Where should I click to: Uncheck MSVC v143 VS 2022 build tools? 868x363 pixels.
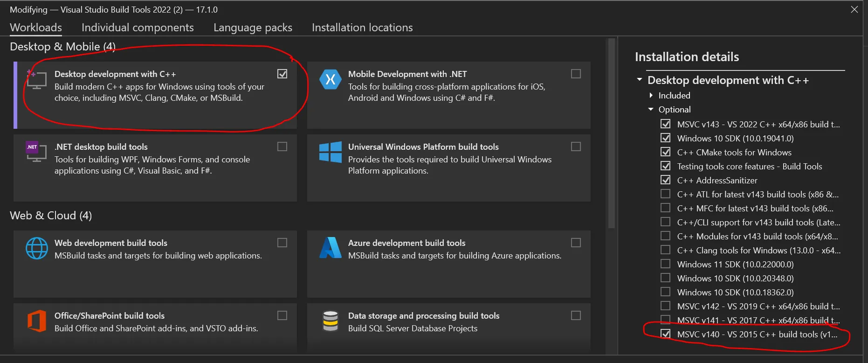[x=665, y=124]
